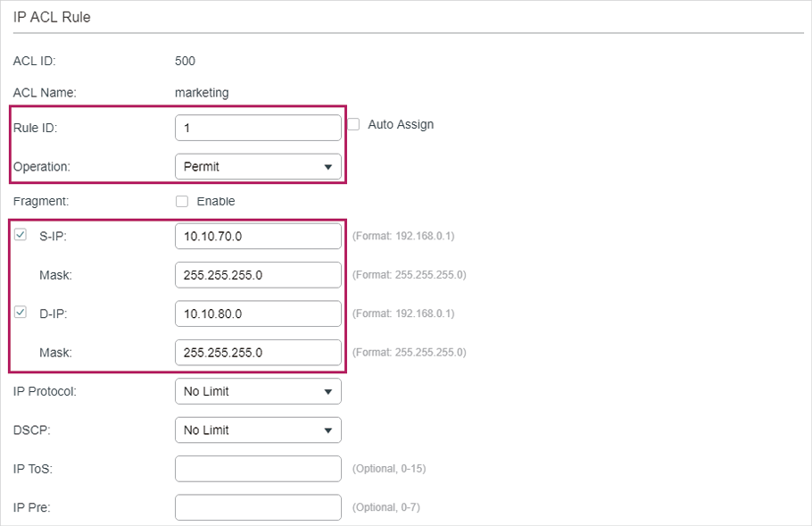812x526 pixels.
Task: Click the S-IP label text
Action: point(54,237)
